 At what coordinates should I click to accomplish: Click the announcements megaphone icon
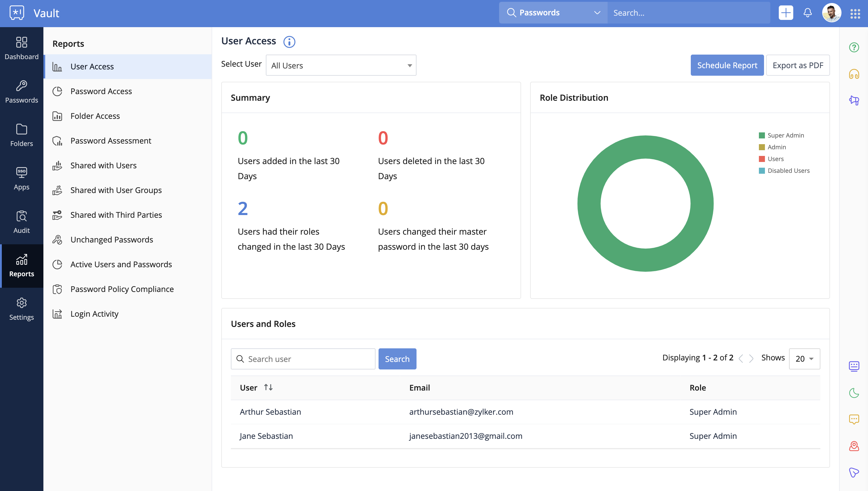tap(854, 100)
